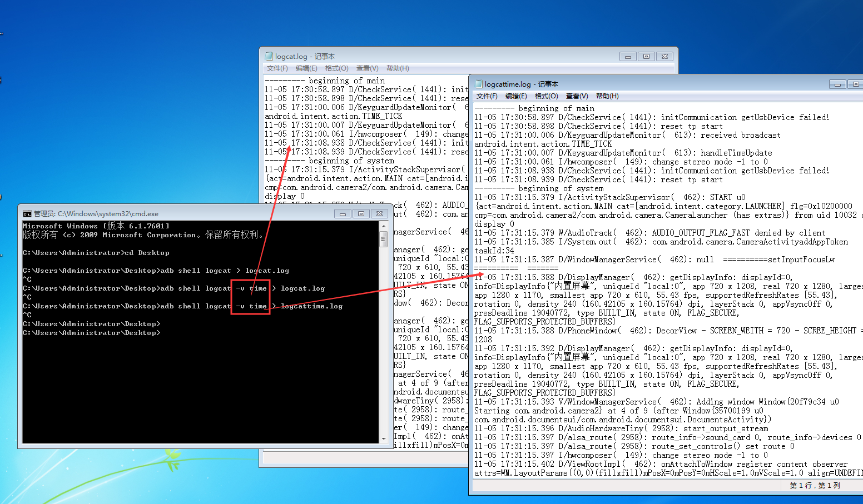Click the Notepad icon in logcat.log title bar
Image resolution: width=863 pixels, height=504 pixels.
pos(269,56)
